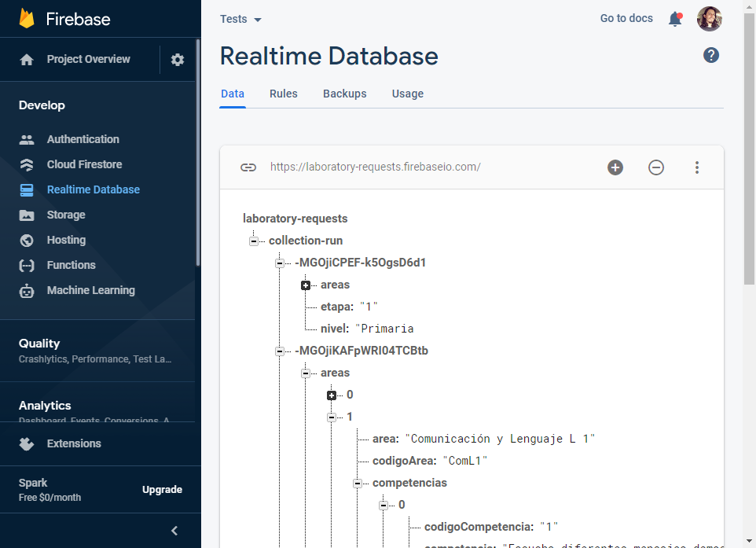The image size is (756, 548).
Task: Click the page vertical scrollbar
Action: [x=749, y=149]
